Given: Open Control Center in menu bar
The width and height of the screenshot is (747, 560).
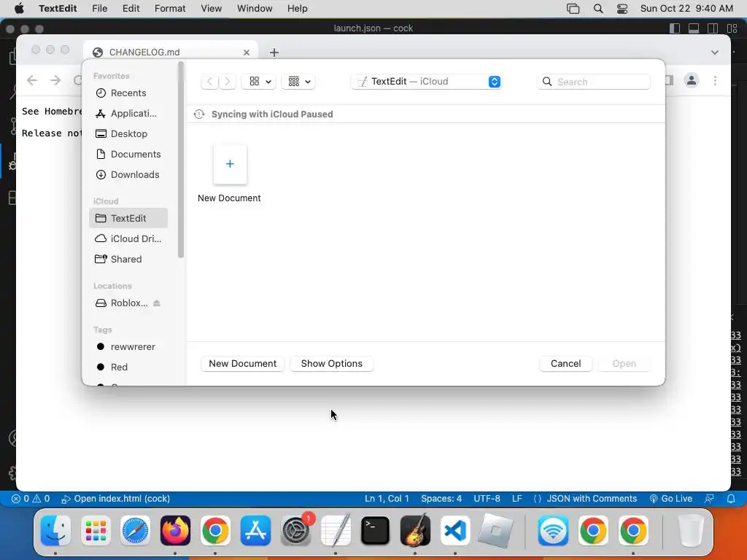Looking at the screenshot, I should (622, 9).
